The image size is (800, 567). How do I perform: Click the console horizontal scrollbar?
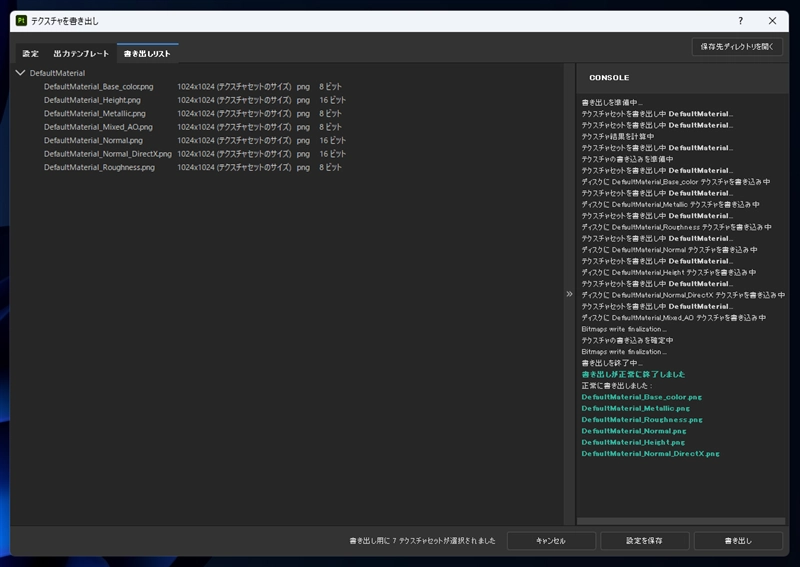tap(681, 521)
